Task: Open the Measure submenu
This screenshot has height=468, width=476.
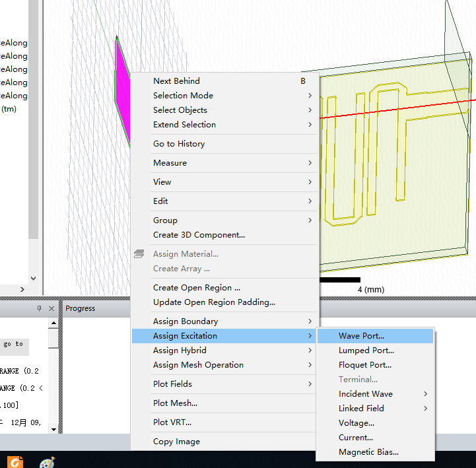Action: point(225,163)
